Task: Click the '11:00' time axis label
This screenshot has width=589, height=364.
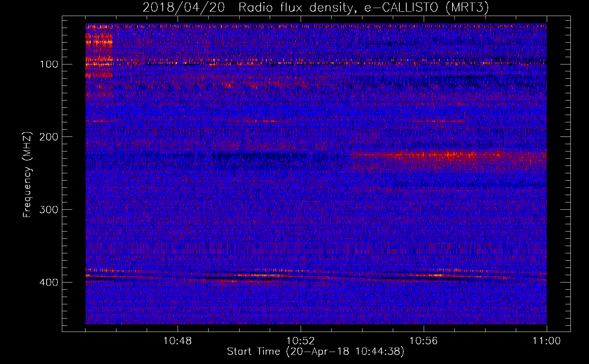Action: pyautogui.click(x=547, y=341)
